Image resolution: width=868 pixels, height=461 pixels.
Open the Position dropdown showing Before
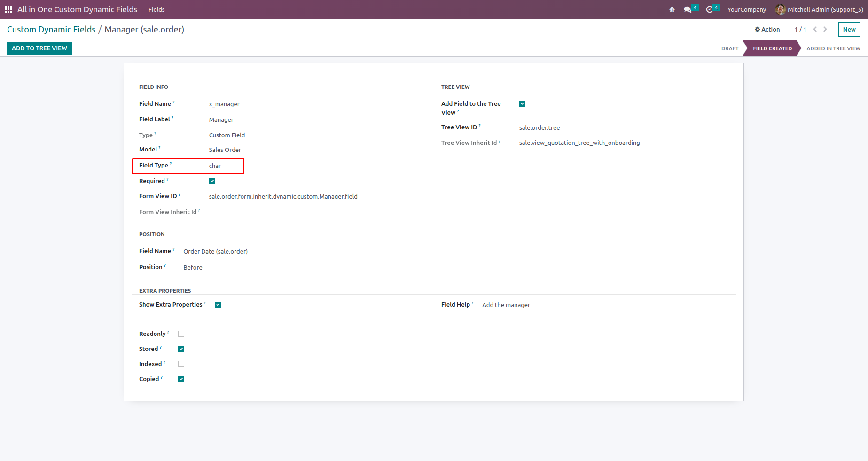coord(193,268)
